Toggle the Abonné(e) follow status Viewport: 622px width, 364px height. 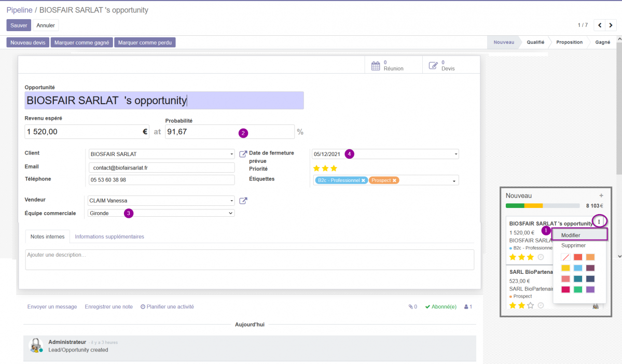441,306
